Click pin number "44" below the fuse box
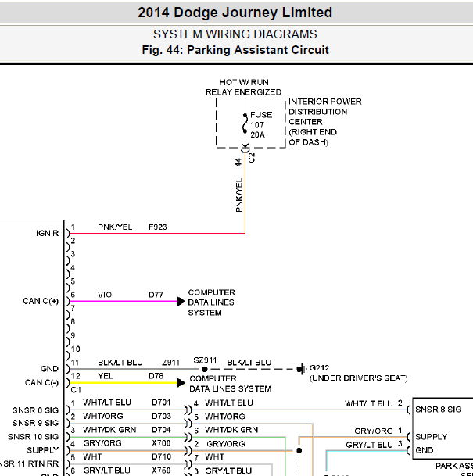Screen dimensions: 473x476 click(x=238, y=163)
